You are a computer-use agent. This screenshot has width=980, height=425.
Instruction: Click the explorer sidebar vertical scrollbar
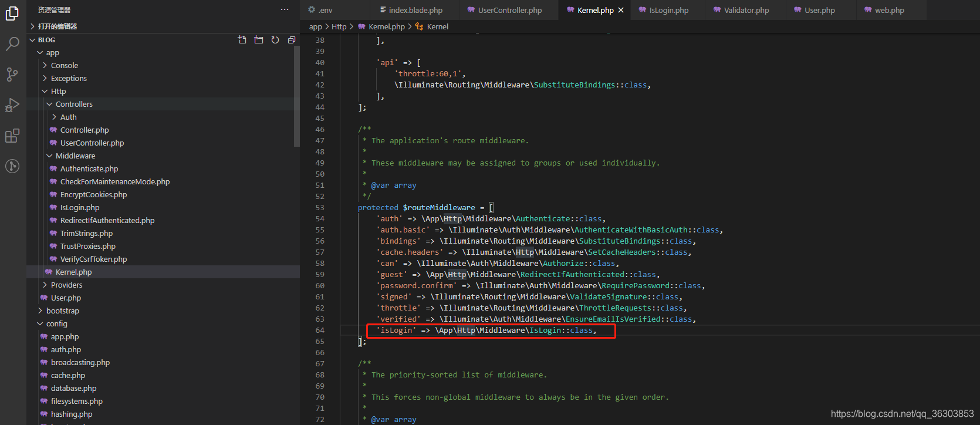point(296,96)
